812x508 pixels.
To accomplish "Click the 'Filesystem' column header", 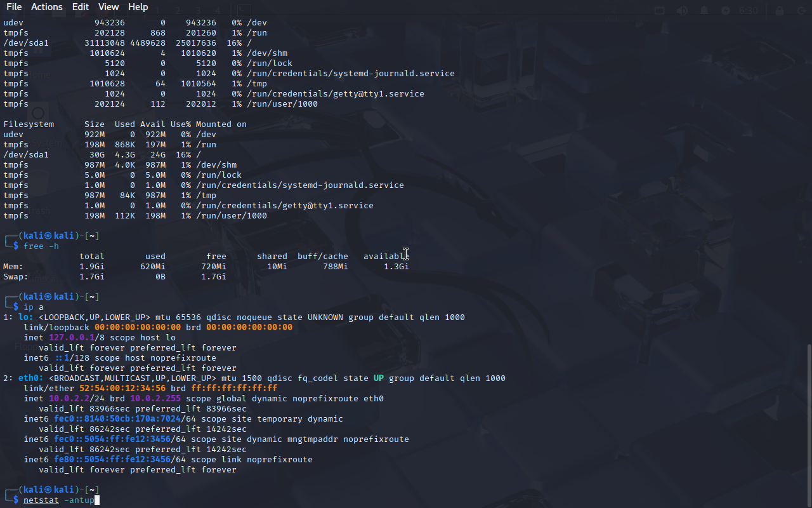I will [x=29, y=124].
